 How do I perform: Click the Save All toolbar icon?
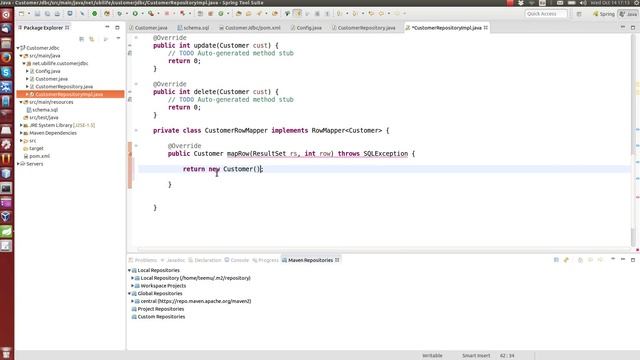coord(47,13)
